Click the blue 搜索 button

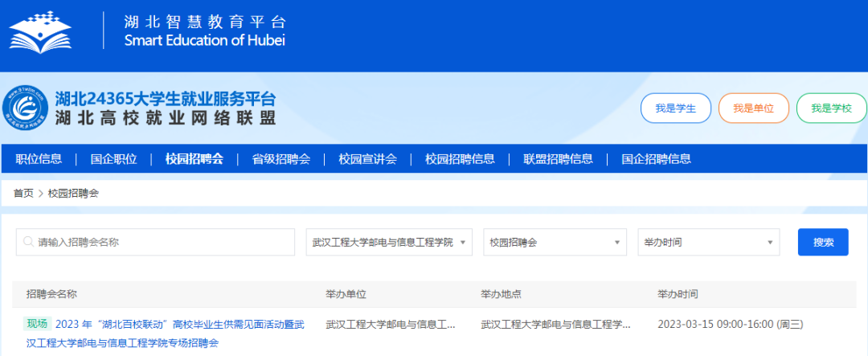click(x=823, y=242)
